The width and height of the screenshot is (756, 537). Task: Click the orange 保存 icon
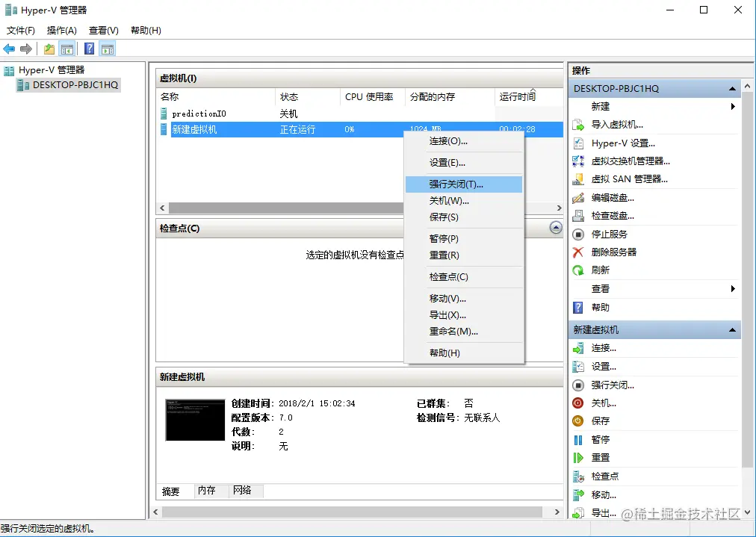point(578,420)
